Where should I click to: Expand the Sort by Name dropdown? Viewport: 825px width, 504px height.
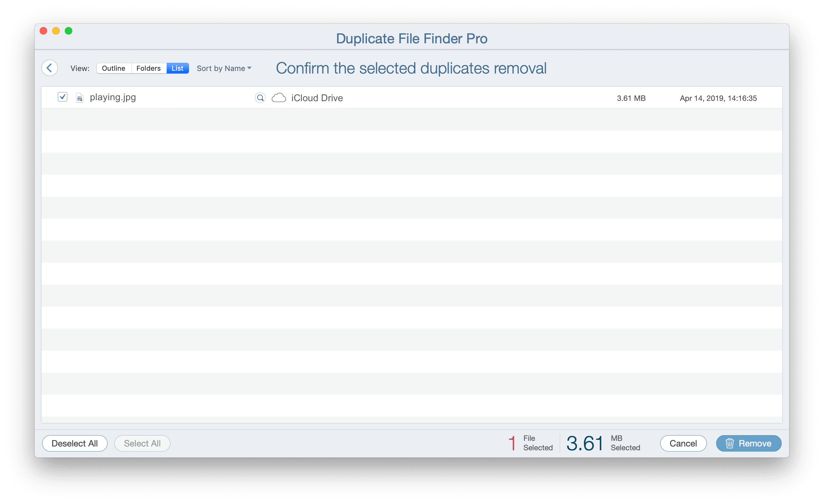[x=224, y=68]
